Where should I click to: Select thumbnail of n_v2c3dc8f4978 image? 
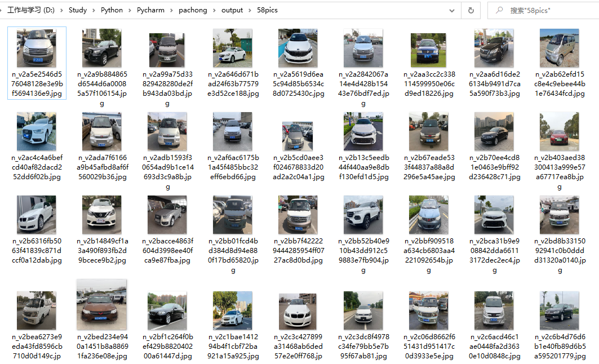click(x=363, y=310)
